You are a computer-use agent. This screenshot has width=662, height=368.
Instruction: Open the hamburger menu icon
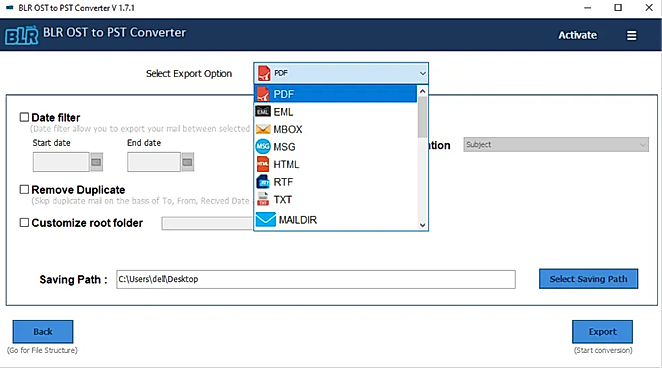[x=632, y=35]
